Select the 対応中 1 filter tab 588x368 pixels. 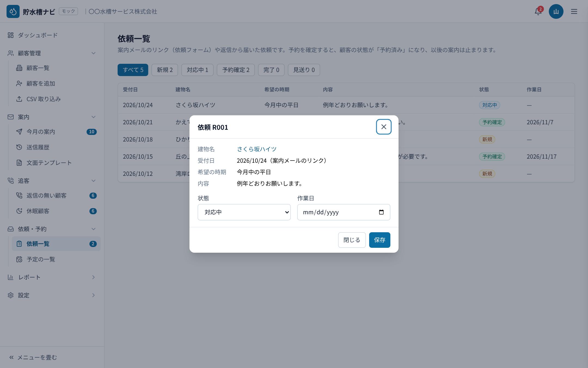click(197, 70)
